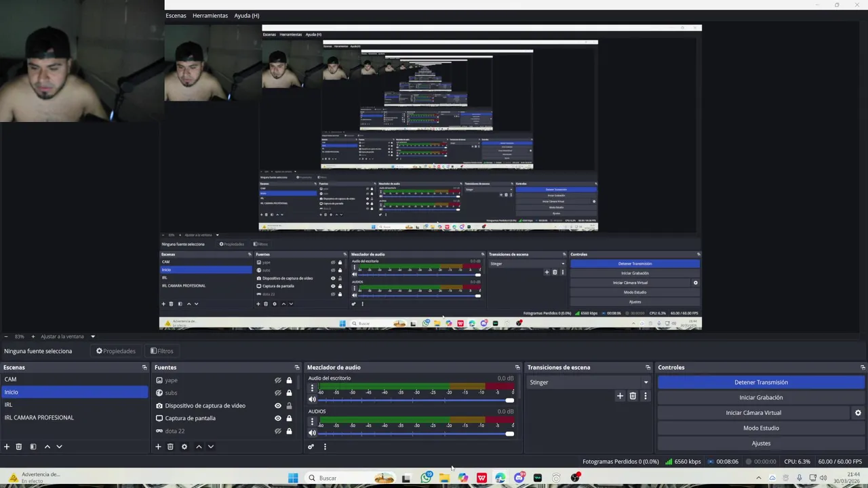Click Iniciar Cámara Virtual button

(x=753, y=413)
